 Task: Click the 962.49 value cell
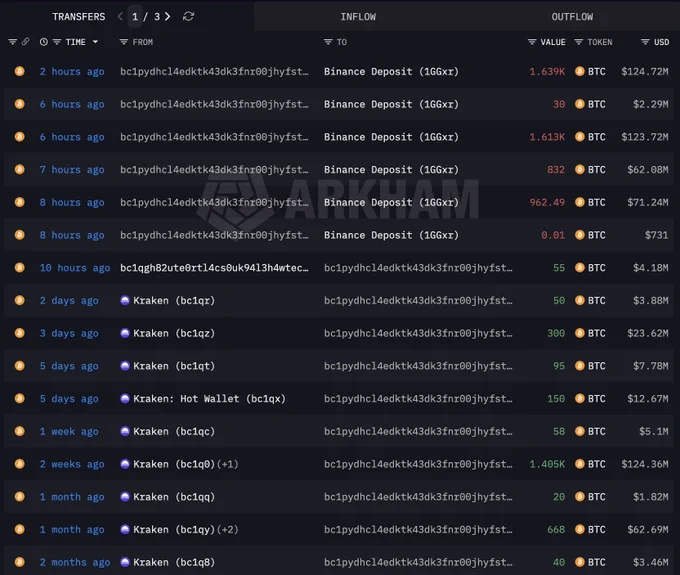[547, 203]
